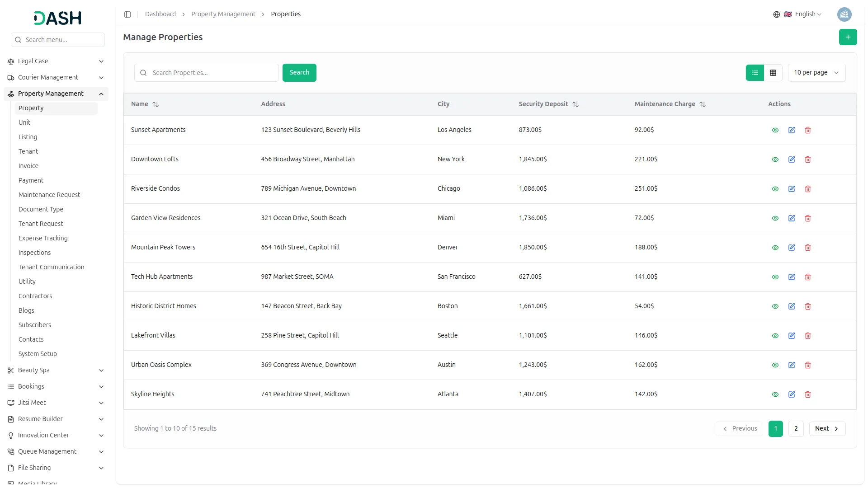The width and height of the screenshot is (868, 488).
Task: Toggle the sidebar collapse icon
Action: click(x=127, y=14)
